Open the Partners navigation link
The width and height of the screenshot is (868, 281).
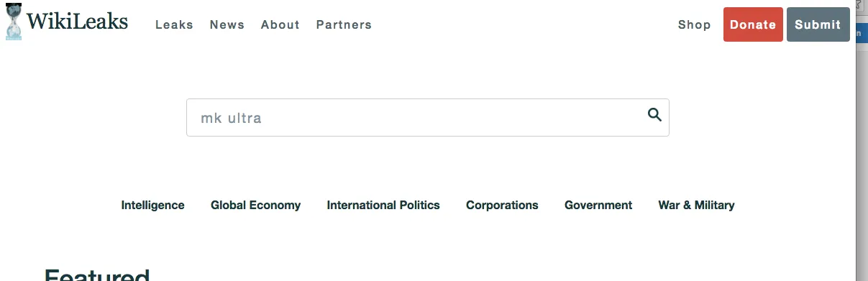pyautogui.click(x=344, y=24)
